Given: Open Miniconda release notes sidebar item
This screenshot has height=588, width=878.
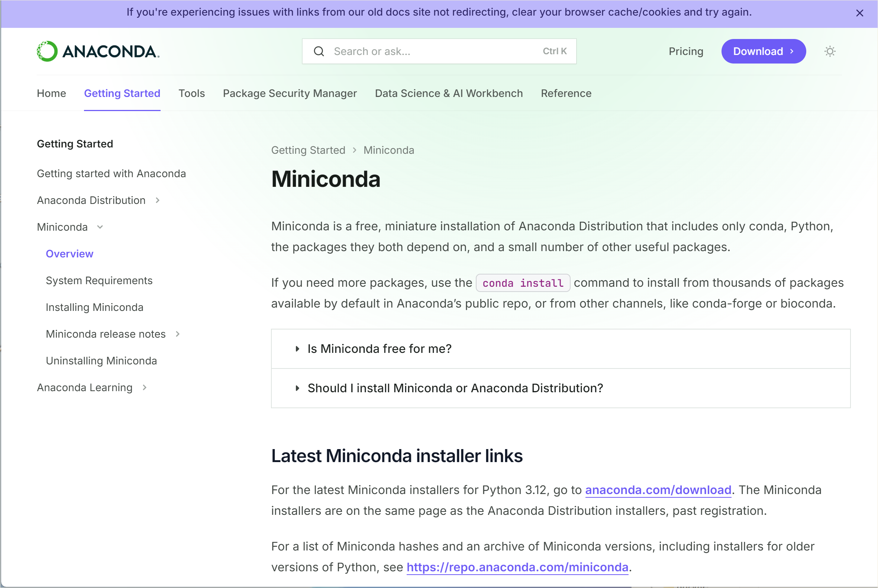Looking at the screenshot, I should click(106, 334).
